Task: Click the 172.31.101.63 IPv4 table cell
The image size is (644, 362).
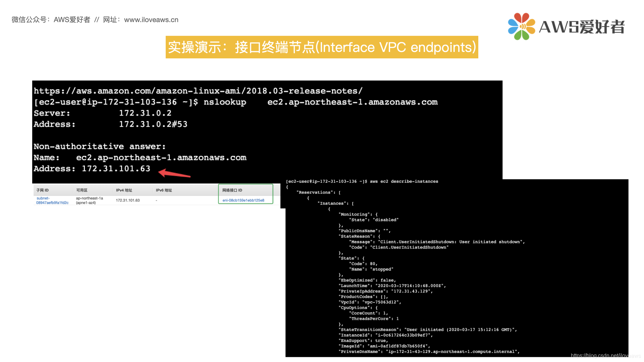Action: click(x=128, y=200)
